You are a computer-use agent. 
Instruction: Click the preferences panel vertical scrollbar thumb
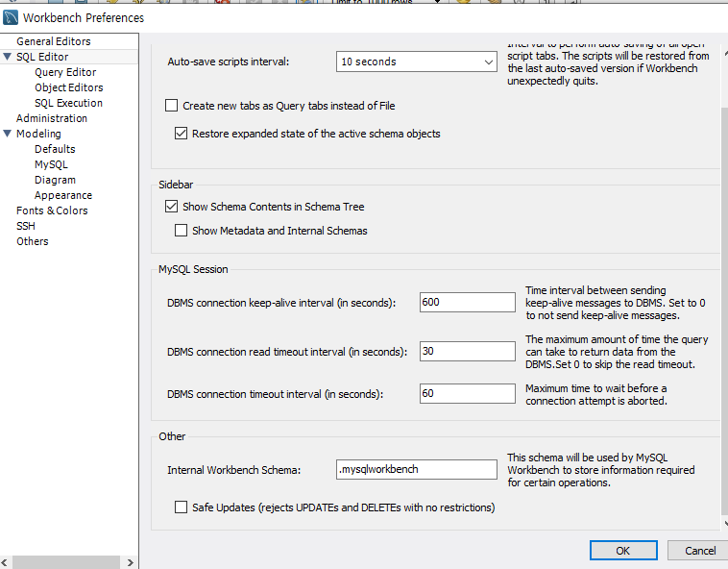(725, 311)
